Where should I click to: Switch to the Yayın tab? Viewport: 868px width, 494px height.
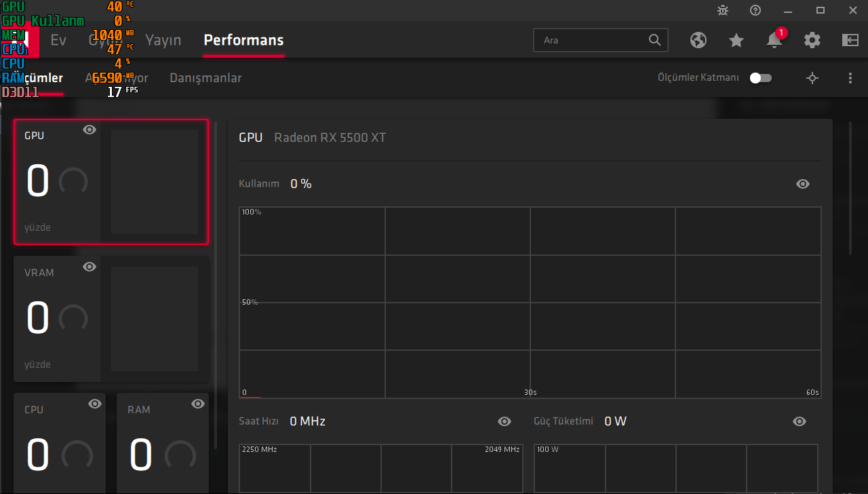163,40
